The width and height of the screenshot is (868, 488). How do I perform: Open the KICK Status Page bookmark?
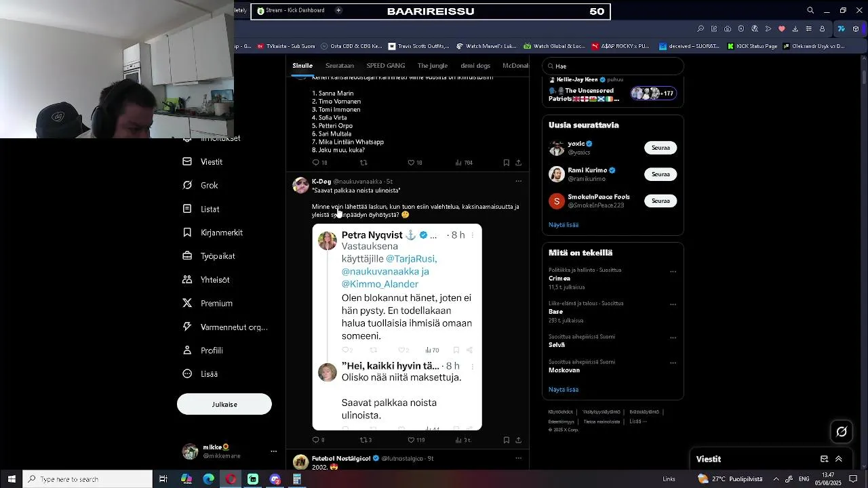coord(752,47)
